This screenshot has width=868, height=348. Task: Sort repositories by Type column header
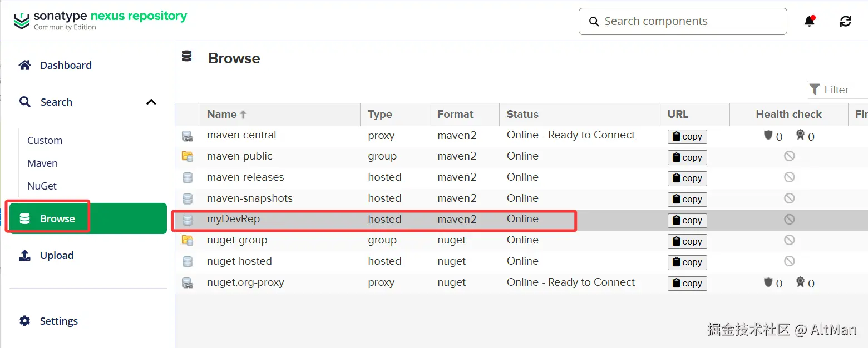(x=380, y=115)
